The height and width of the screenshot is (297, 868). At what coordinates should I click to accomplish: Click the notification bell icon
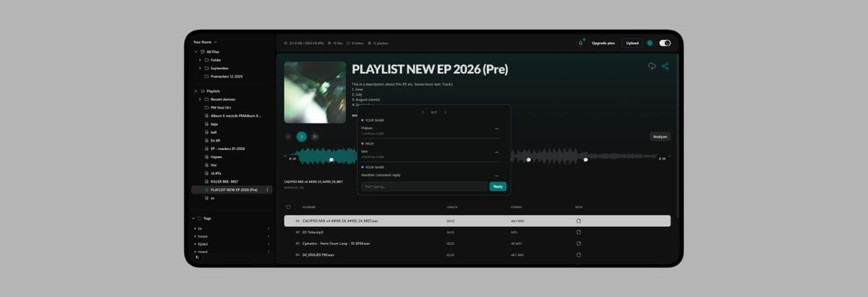tap(580, 43)
